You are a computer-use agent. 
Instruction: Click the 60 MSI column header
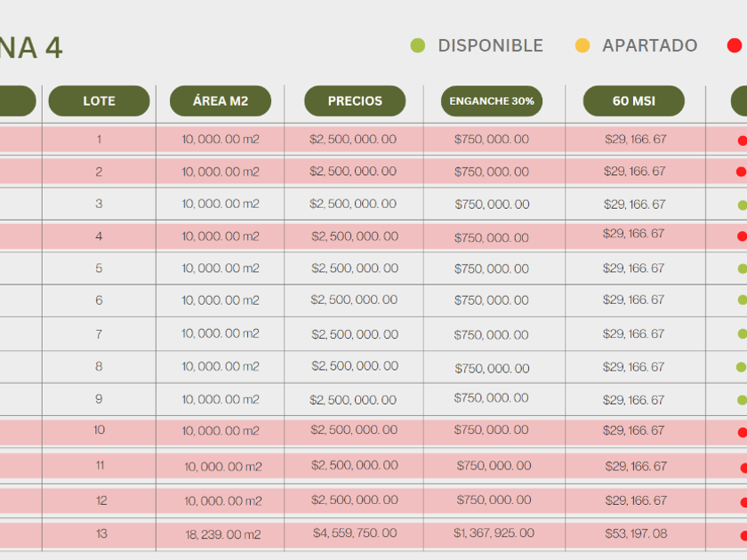(x=634, y=101)
